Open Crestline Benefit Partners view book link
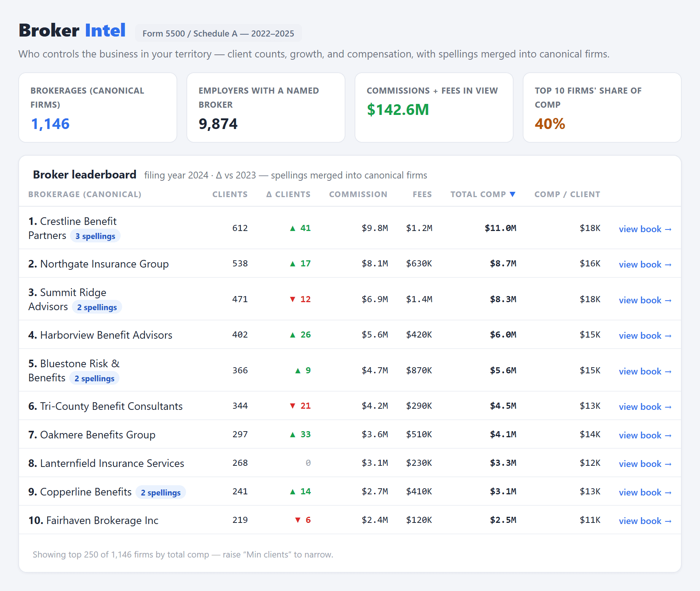 pyautogui.click(x=645, y=229)
